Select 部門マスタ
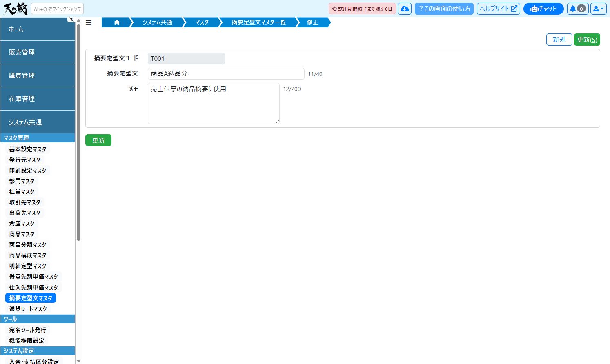 coord(22,181)
